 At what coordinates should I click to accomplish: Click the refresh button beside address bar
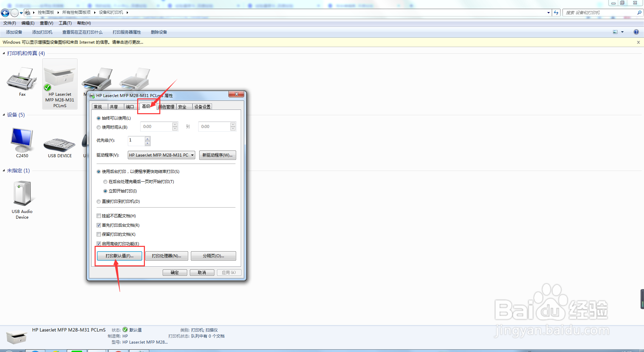pyautogui.click(x=556, y=13)
